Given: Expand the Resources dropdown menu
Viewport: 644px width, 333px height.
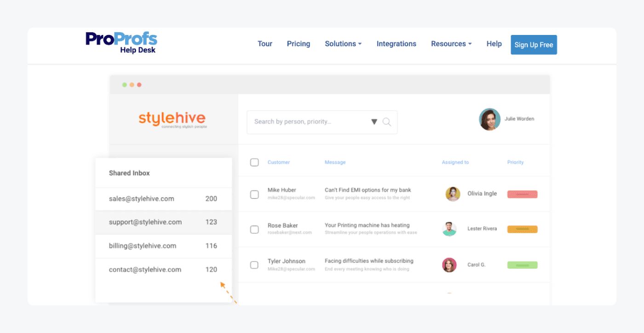Looking at the screenshot, I should coord(451,44).
